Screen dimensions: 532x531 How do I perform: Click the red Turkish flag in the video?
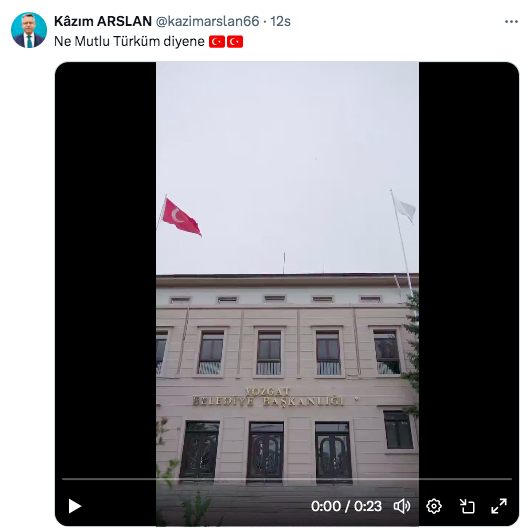(181, 218)
